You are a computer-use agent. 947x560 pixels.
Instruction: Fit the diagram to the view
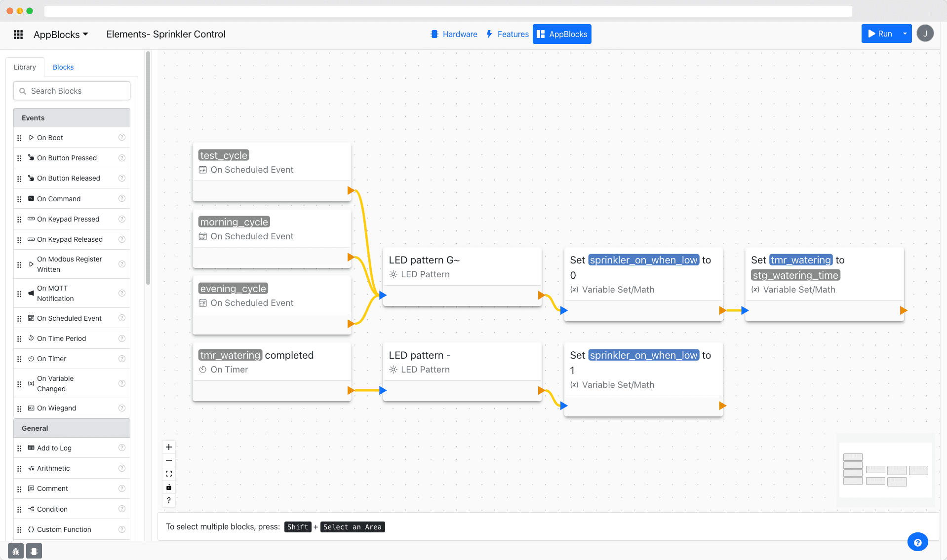(168, 473)
